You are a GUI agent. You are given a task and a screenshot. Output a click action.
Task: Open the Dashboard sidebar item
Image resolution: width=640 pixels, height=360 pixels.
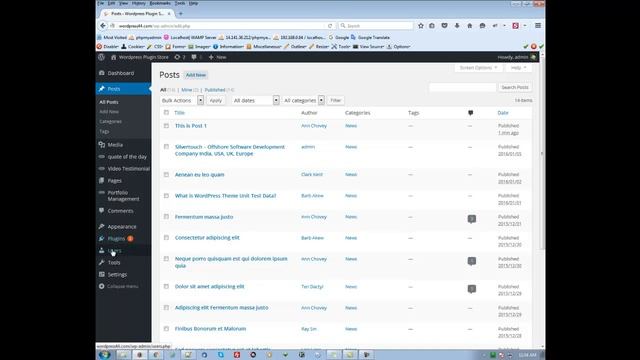click(x=120, y=73)
